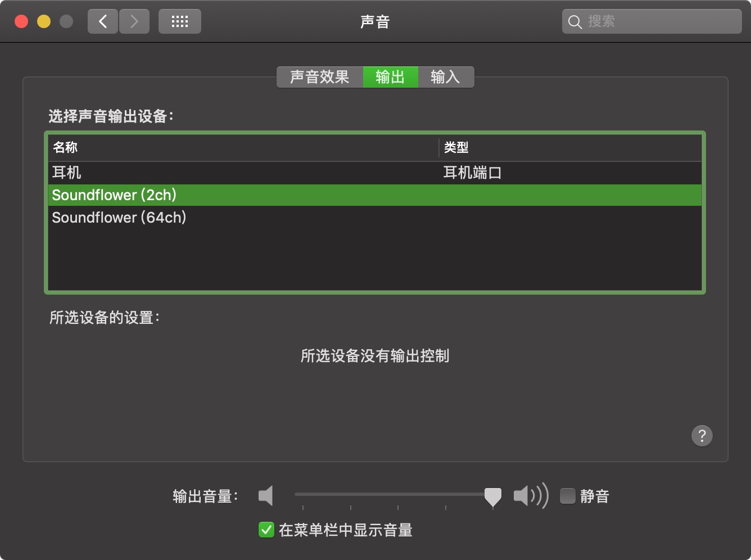
Task: Show all preferences via the grid icon
Action: tap(180, 21)
